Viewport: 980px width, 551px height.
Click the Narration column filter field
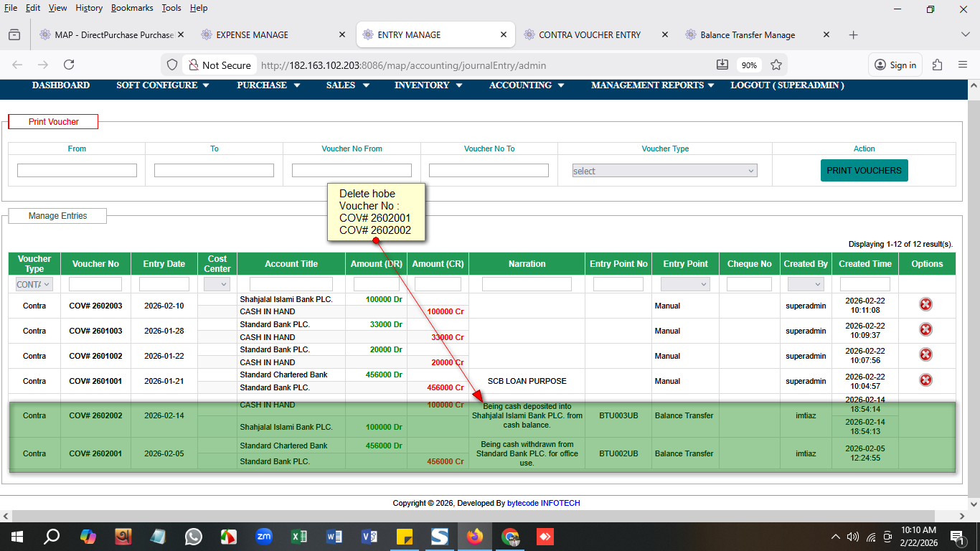click(527, 284)
